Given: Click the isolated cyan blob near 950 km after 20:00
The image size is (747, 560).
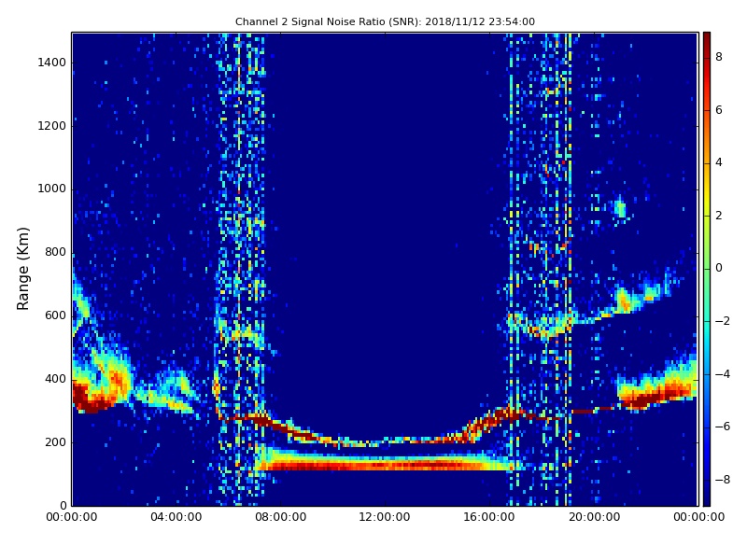Looking at the screenshot, I should pos(620,208).
